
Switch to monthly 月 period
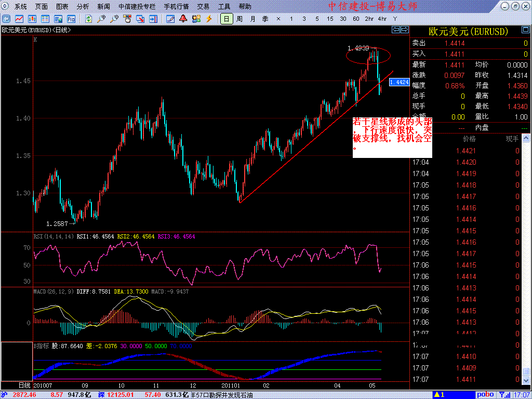point(252,19)
